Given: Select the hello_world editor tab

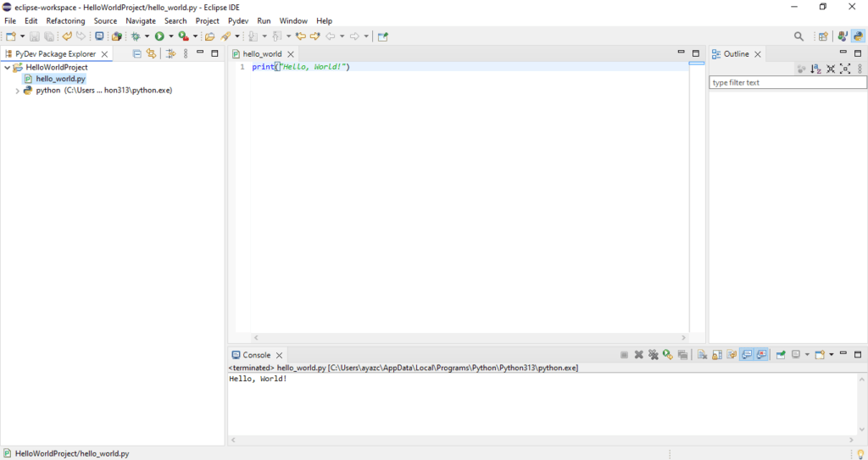Looking at the screenshot, I should (263, 54).
